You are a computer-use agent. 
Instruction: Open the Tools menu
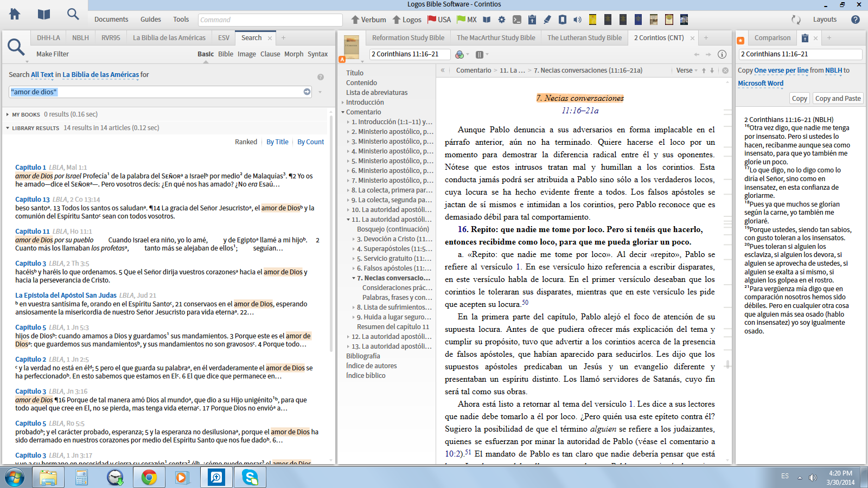(181, 20)
